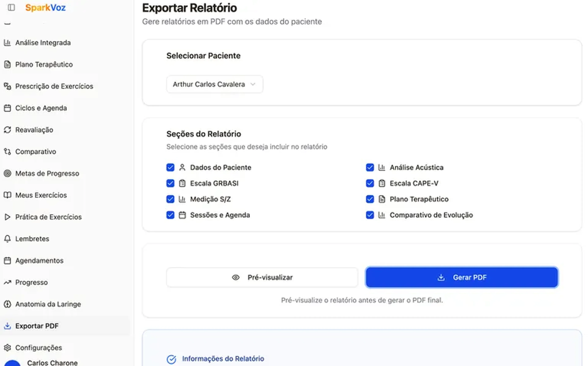Click the Prática de Exercícios play icon

(x=8, y=217)
